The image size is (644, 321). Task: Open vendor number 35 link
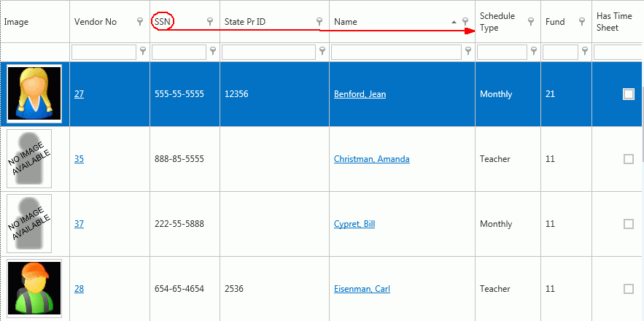(79, 159)
